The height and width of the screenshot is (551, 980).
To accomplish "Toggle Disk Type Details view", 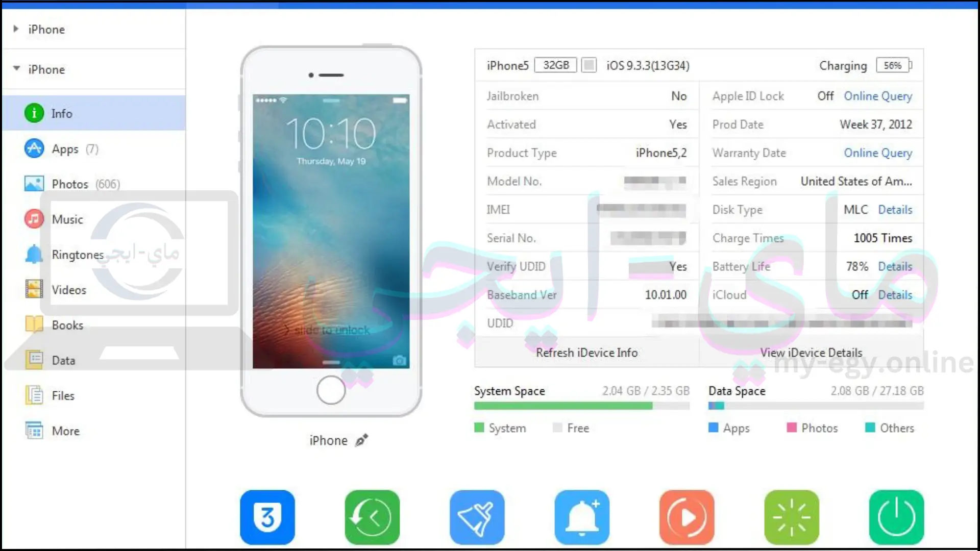I will coord(895,209).
